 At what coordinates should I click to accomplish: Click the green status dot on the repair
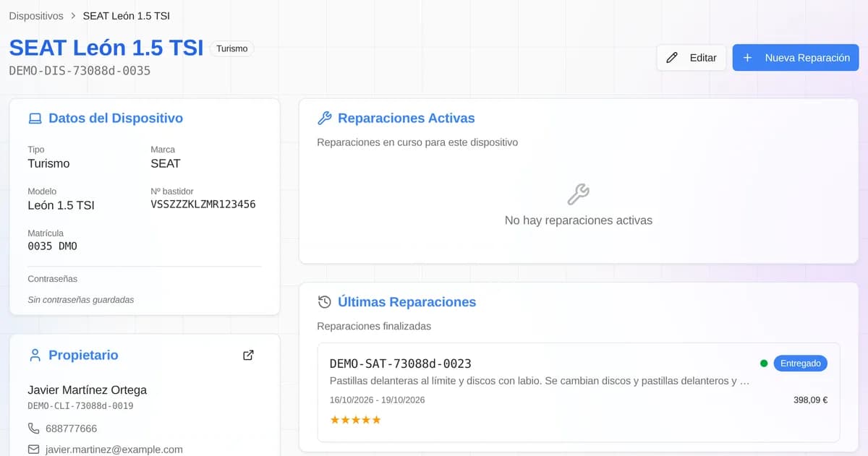(x=764, y=363)
